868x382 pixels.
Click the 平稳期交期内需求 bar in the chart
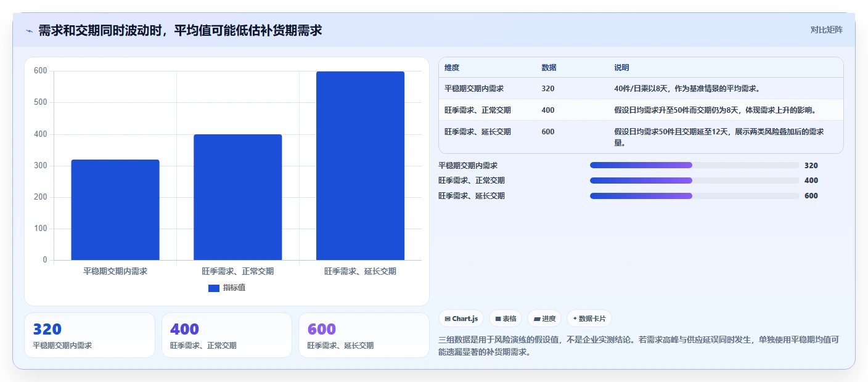coord(115,210)
